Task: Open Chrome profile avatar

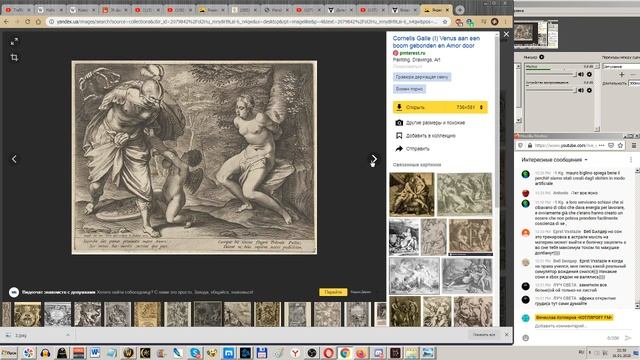Action: [x=494, y=22]
